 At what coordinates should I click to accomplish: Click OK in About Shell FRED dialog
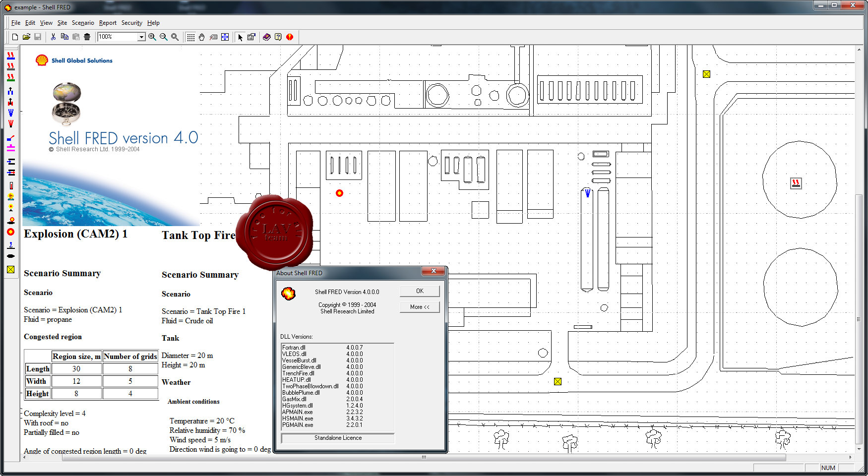click(420, 291)
